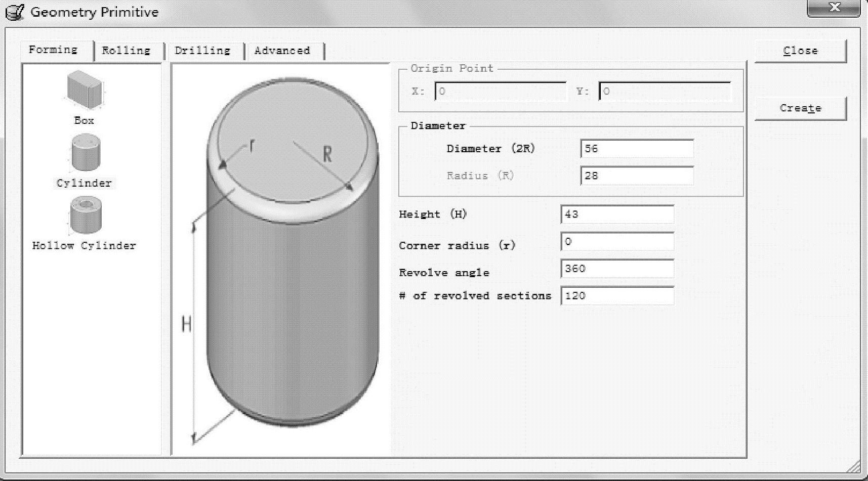This screenshot has height=481, width=868.
Task: Focus the Radius (R) input field
Action: click(637, 176)
